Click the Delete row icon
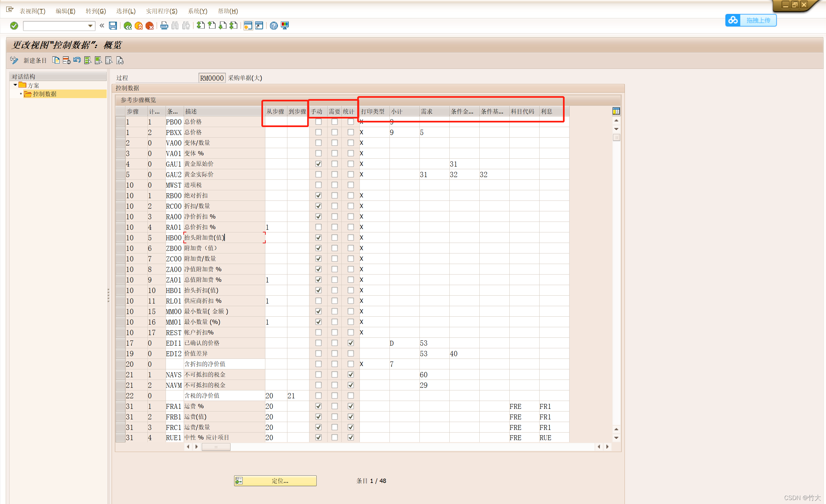The height and width of the screenshot is (504, 826). (67, 60)
